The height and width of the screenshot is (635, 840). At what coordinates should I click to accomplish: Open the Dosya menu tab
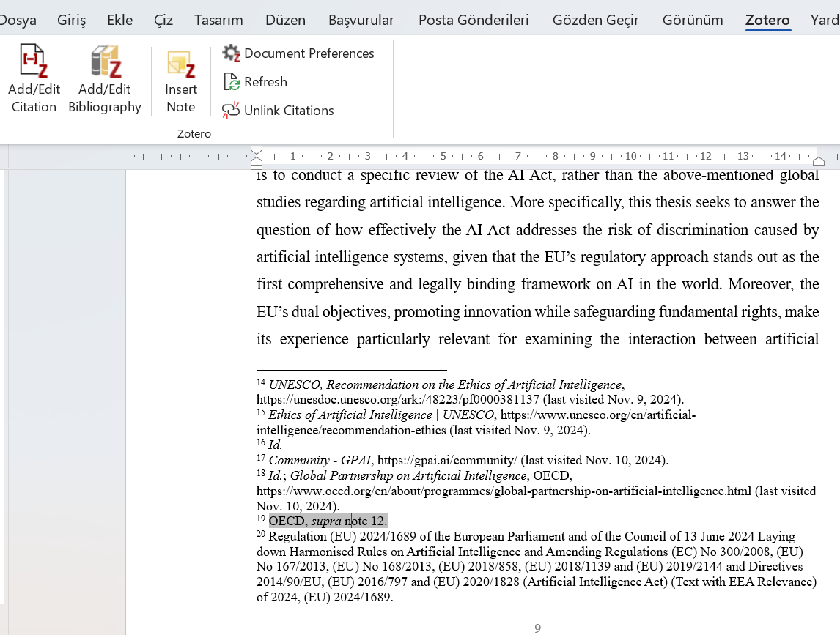pyautogui.click(x=17, y=21)
